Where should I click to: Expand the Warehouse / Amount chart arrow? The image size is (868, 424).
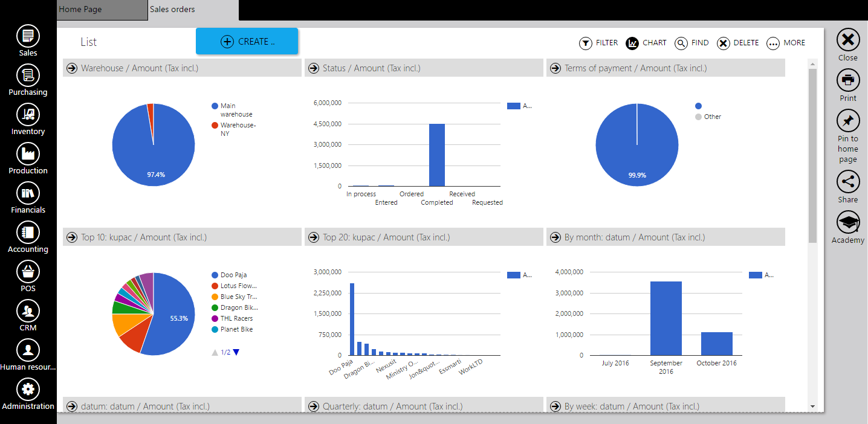point(71,68)
